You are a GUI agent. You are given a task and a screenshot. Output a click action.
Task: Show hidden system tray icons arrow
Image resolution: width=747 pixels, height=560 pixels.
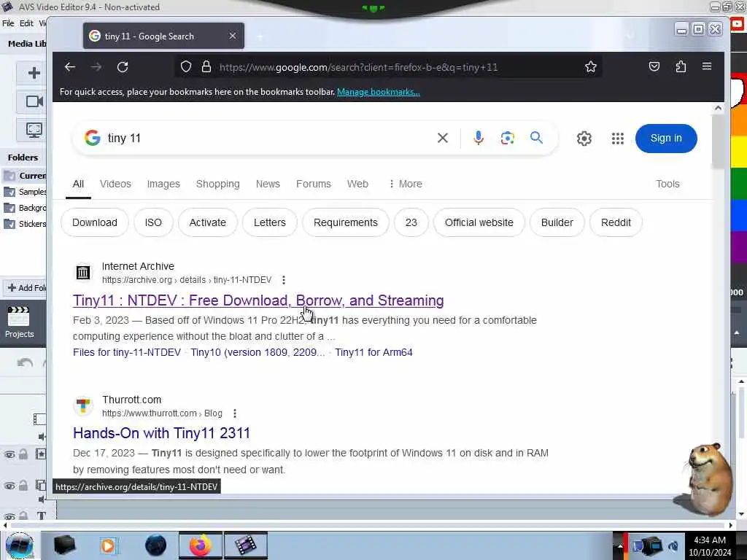point(620,545)
